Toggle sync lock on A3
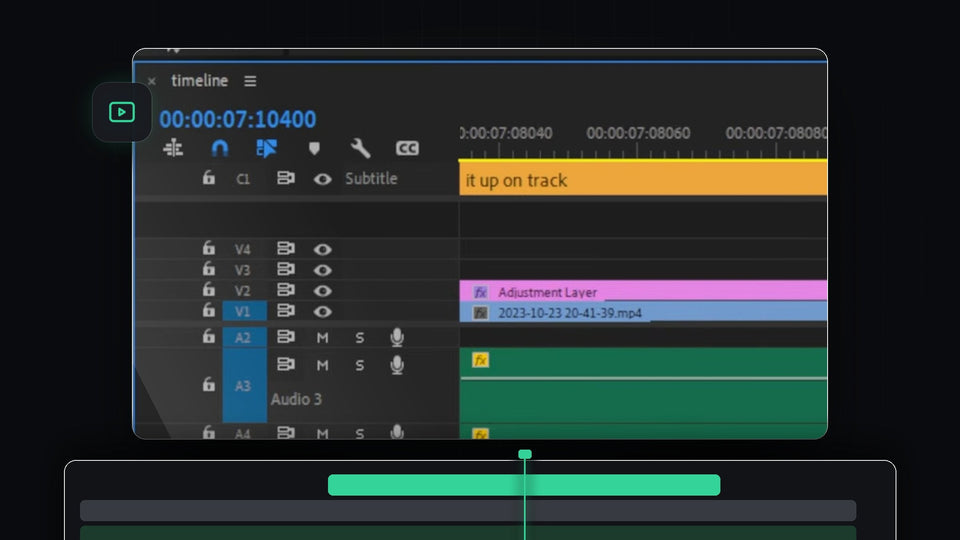This screenshot has height=540, width=960. tap(285, 364)
